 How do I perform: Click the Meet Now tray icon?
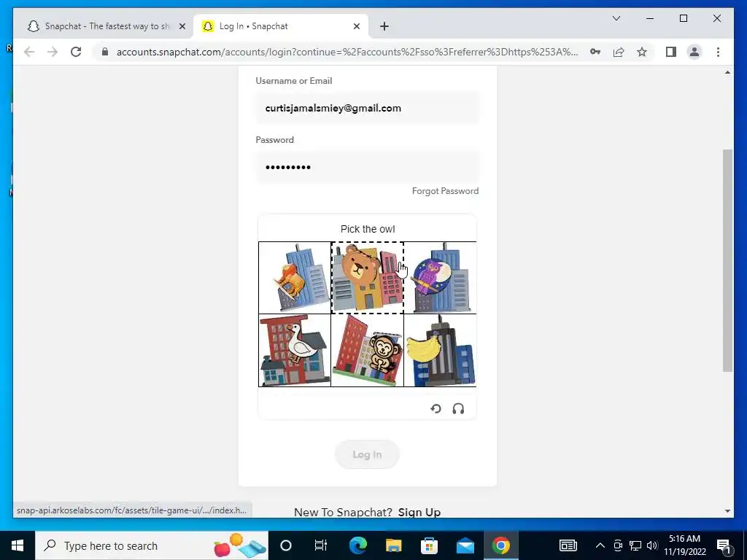pos(618,545)
